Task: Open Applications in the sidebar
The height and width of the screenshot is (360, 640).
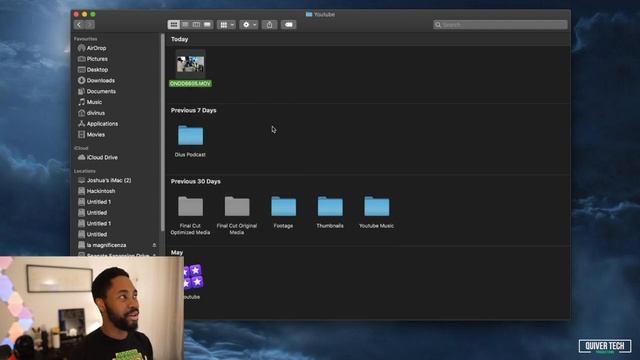Action: [x=98, y=124]
